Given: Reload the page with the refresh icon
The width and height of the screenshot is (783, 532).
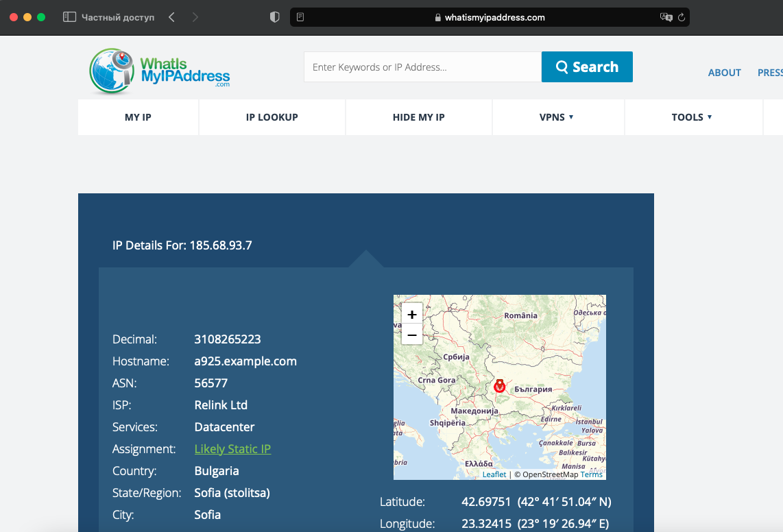Looking at the screenshot, I should pos(682,17).
